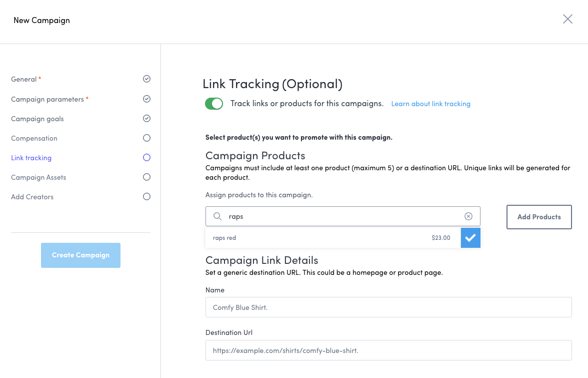Click the empty circle next to Compensation

(x=146, y=138)
